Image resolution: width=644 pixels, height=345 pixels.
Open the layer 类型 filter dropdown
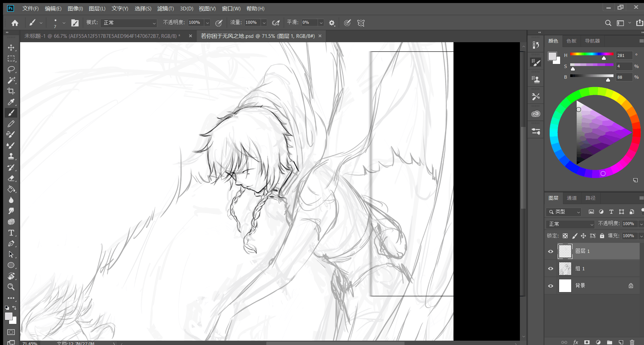pos(564,212)
